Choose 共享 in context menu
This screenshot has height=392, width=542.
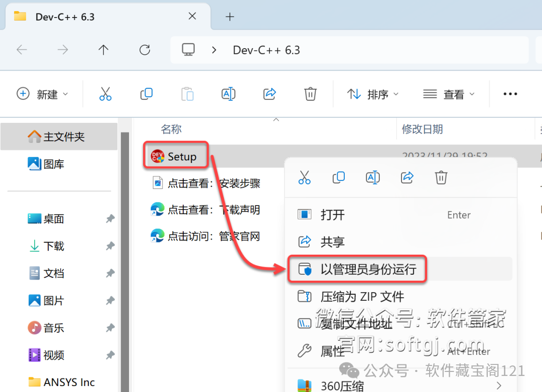[400, 242]
